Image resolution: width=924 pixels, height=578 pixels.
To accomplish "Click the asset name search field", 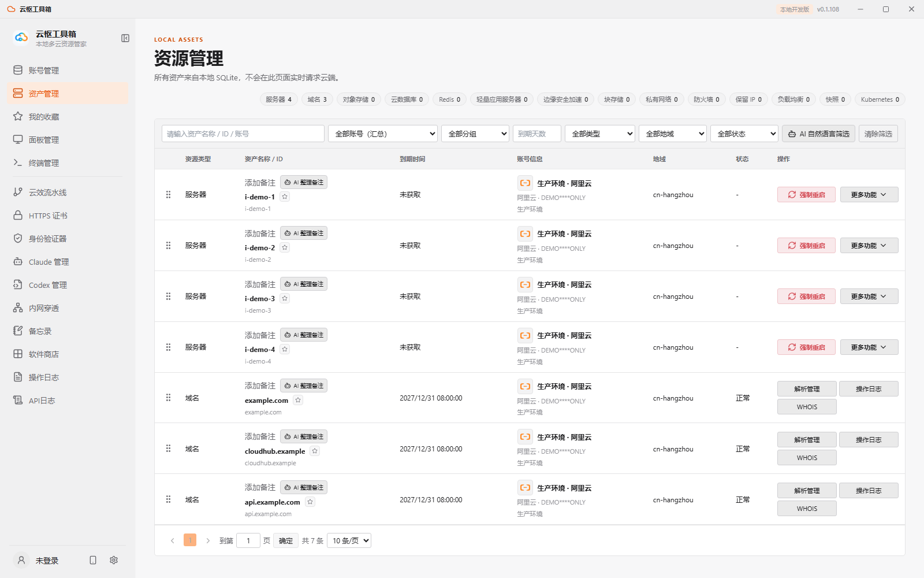I will tap(243, 134).
